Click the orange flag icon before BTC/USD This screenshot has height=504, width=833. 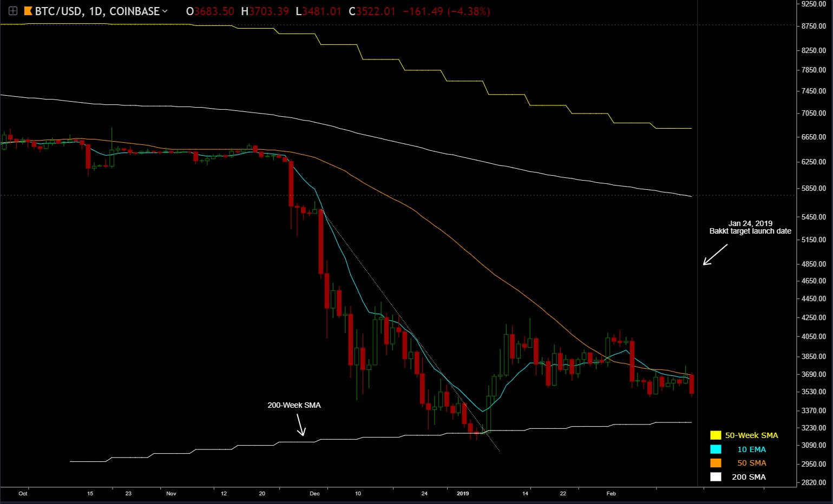(x=28, y=11)
